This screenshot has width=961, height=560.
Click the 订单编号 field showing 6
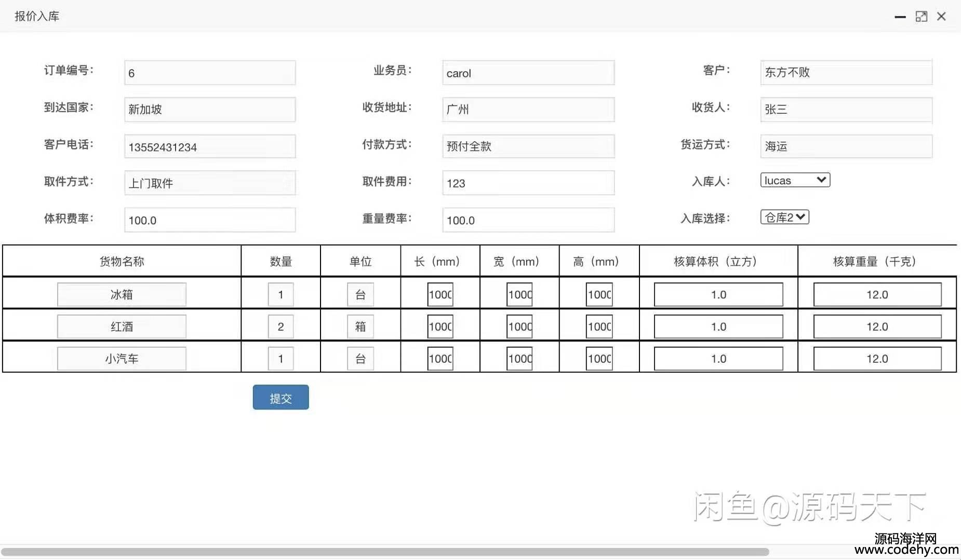click(x=210, y=73)
